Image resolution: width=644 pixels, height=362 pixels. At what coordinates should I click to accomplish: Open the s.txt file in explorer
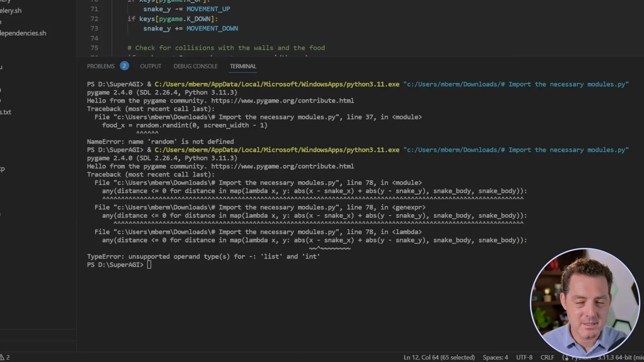coord(6,112)
